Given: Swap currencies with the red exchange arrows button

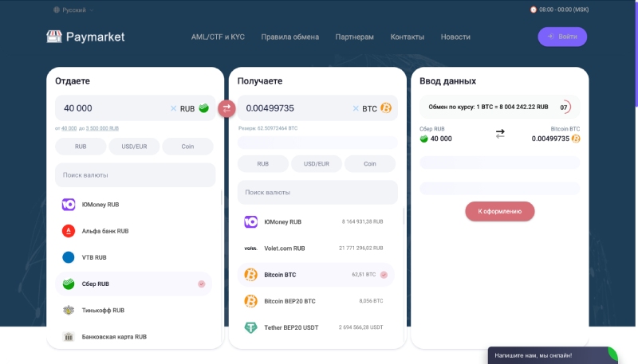Looking at the screenshot, I should [226, 108].
